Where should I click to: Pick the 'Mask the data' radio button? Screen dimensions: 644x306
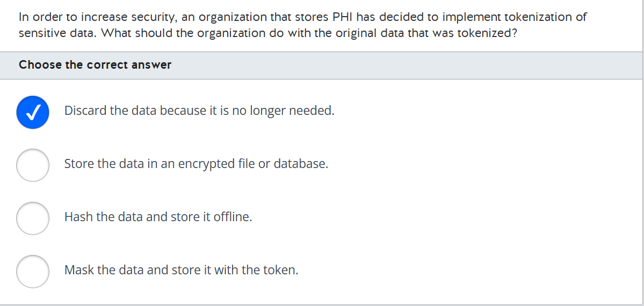[x=33, y=271]
